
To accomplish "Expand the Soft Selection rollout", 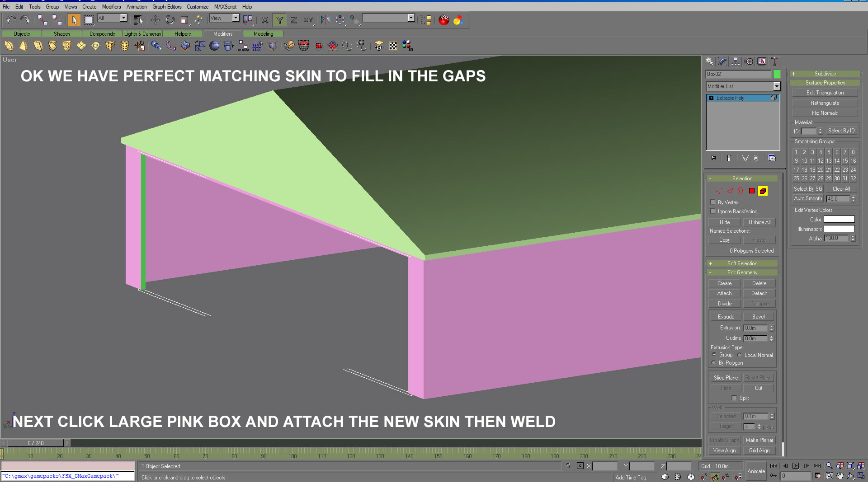I will pyautogui.click(x=742, y=263).
